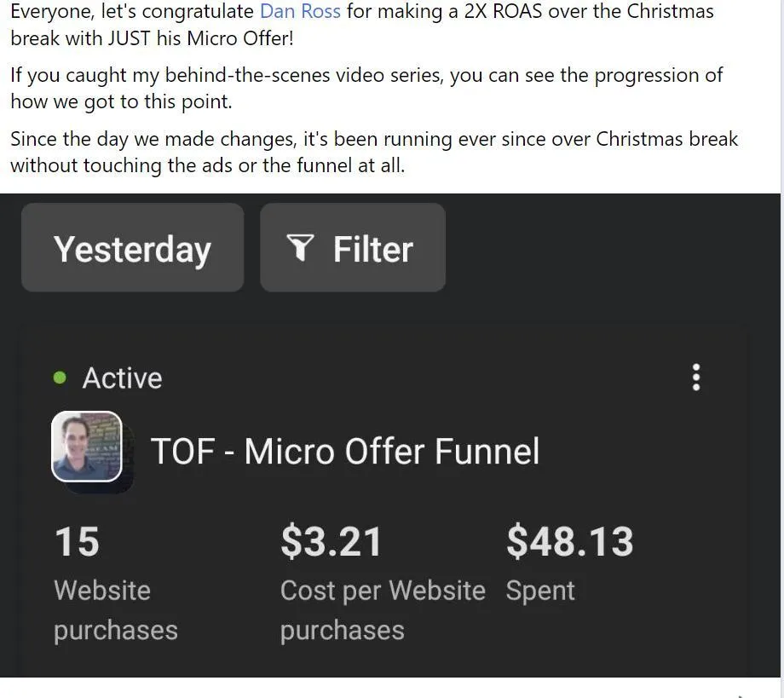784x698 pixels.
Task: Click the green Active status dot
Action: pyautogui.click(x=60, y=378)
